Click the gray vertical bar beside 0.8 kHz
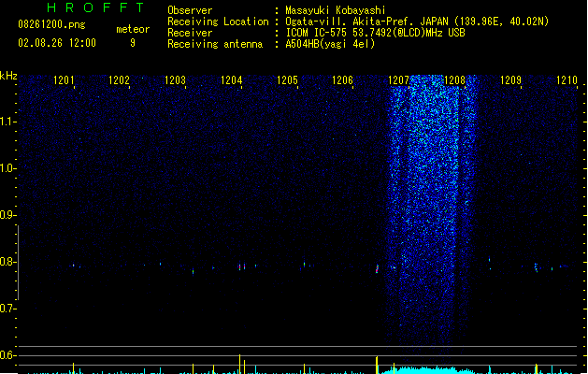Viewport: 588px width, 374px height. [x=18, y=263]
